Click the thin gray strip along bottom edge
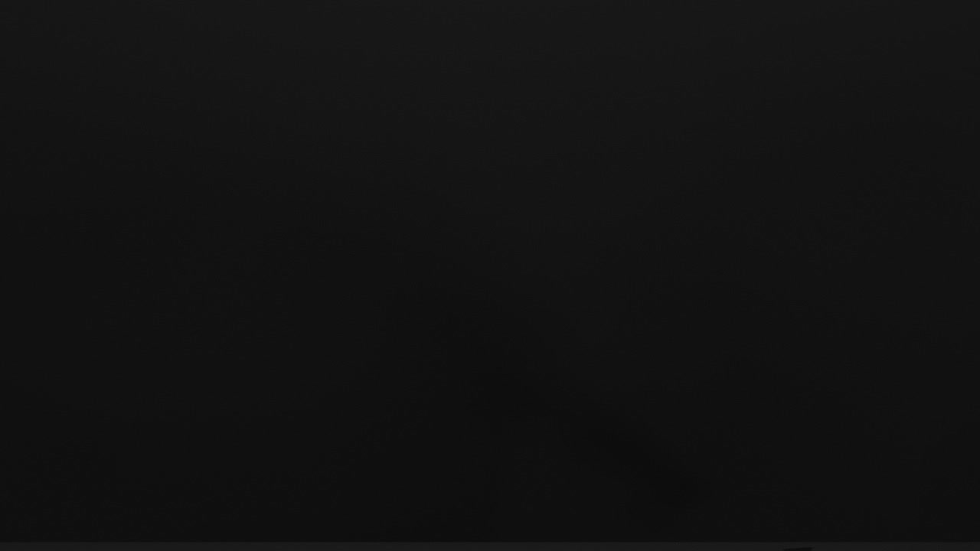Screen dimensions: 980x551 pos(490,546)
